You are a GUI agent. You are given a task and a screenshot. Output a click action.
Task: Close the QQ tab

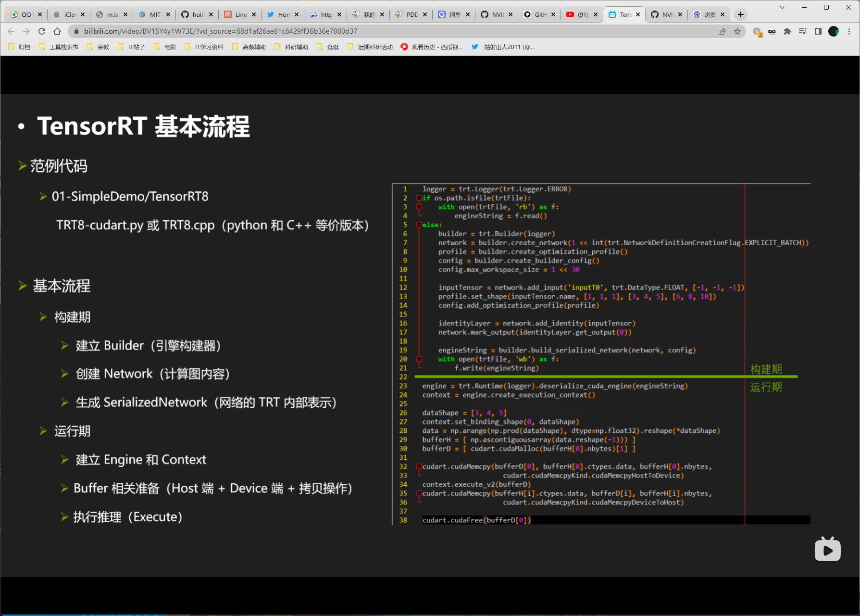(x=39, y=14)
